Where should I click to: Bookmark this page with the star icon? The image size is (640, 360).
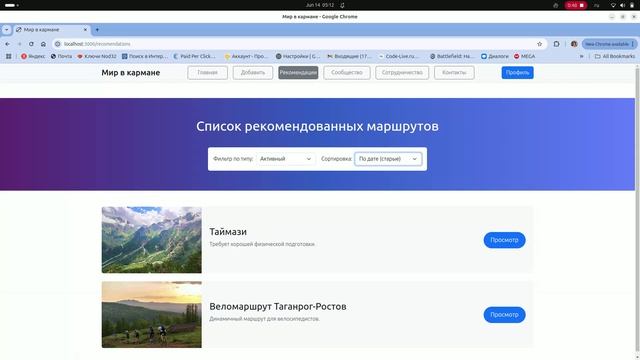[x=540, y=44]
